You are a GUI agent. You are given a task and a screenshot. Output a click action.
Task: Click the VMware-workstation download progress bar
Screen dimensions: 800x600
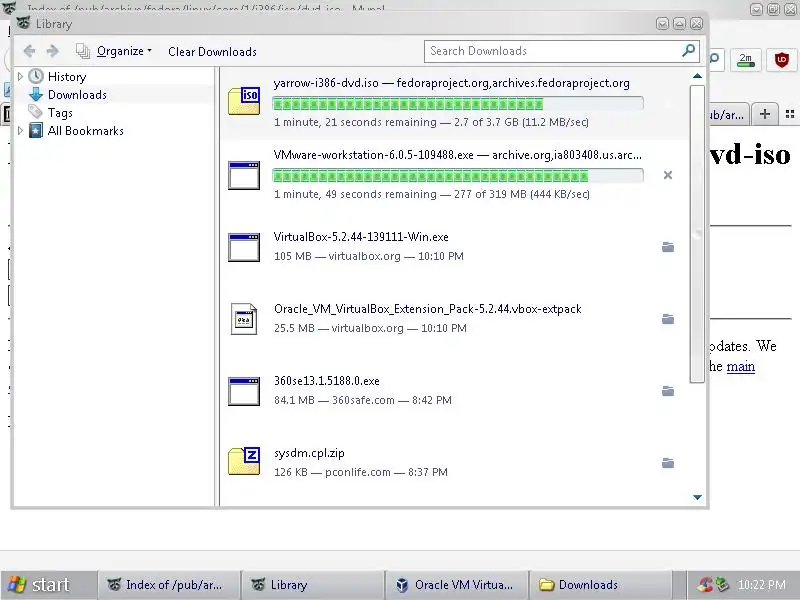(458, 177)
